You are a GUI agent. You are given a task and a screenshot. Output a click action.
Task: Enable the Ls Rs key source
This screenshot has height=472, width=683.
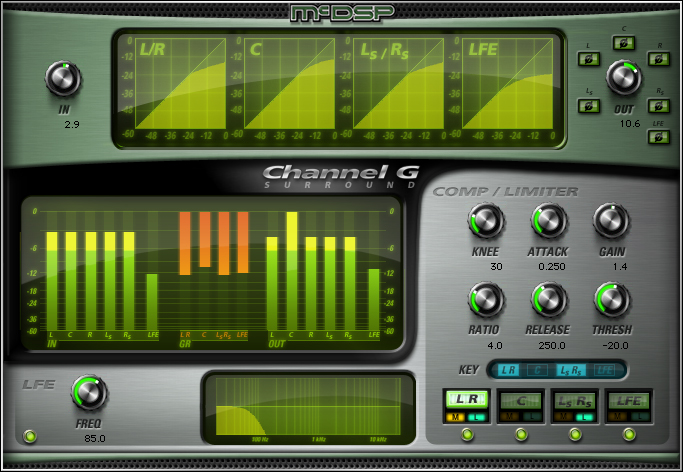click(x=571, y=370)
